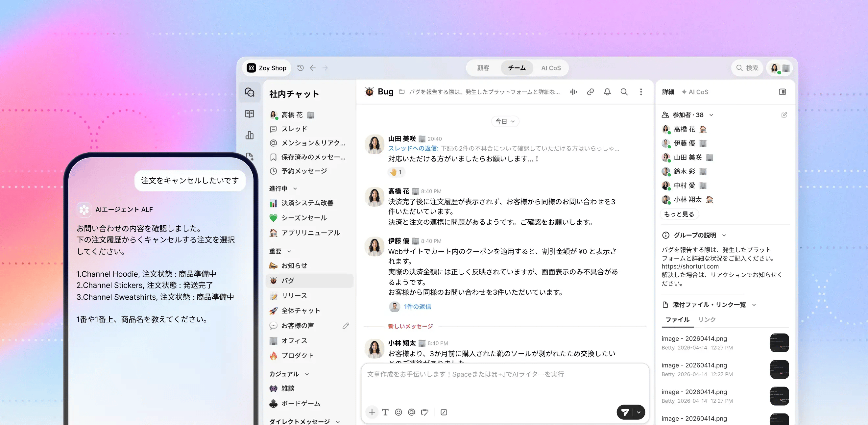
Task: Select the 詳細 panel tab
Action: pyautogui.click(x=668, y=92)
